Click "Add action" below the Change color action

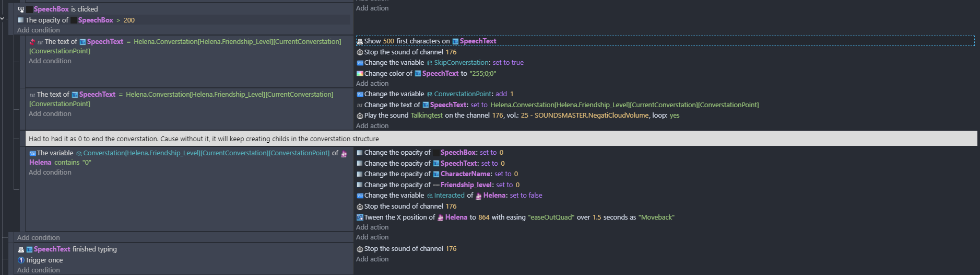(x=372, y=84)
